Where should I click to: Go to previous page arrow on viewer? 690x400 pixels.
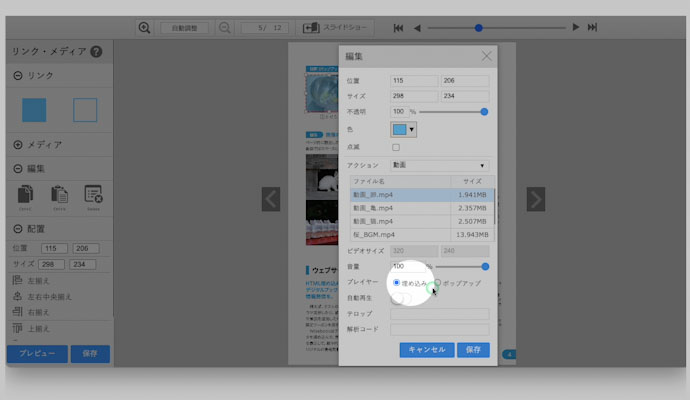[271, 199]
